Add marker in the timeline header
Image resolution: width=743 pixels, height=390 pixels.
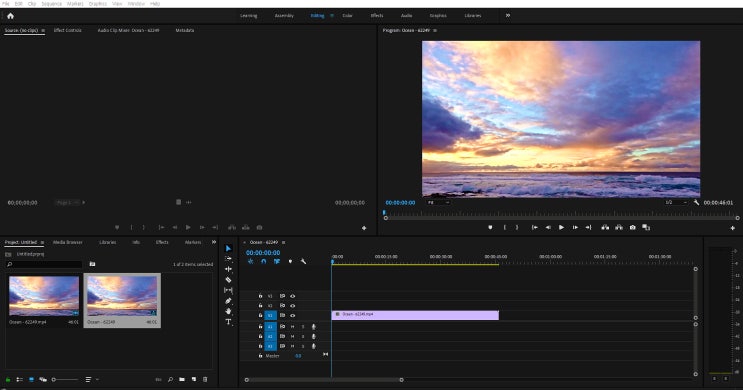pyautogui.click(x=290, y=261)
